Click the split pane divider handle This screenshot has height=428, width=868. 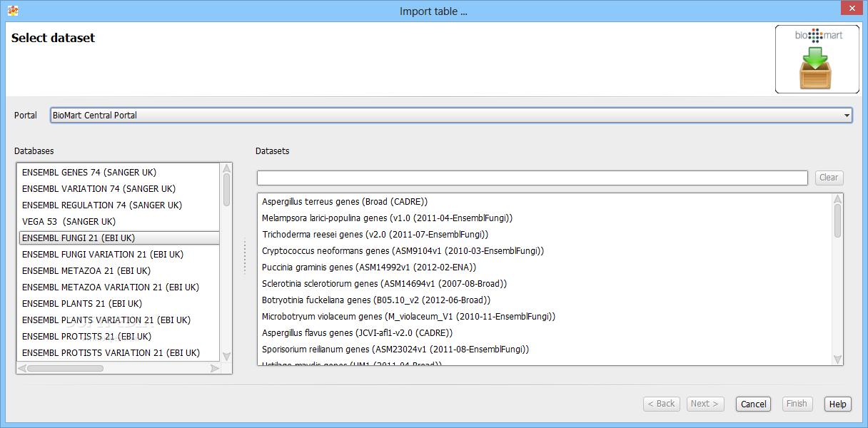(244, 255)
